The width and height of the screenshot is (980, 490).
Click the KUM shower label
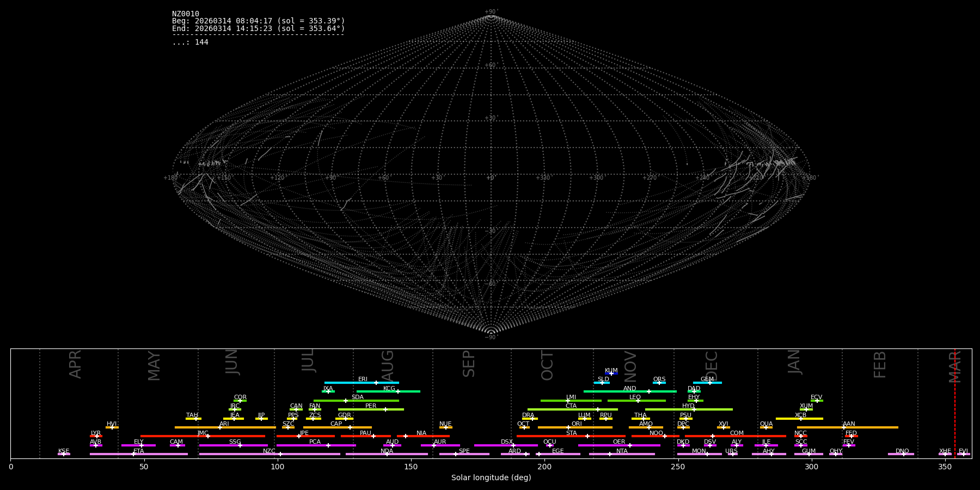pos(611,371)
